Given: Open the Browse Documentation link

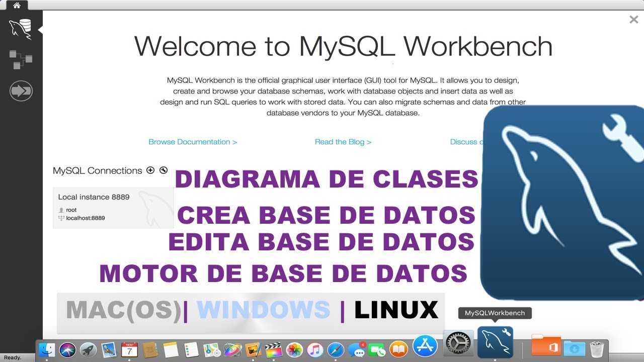Looking at the screenshot, I should 193,142.
